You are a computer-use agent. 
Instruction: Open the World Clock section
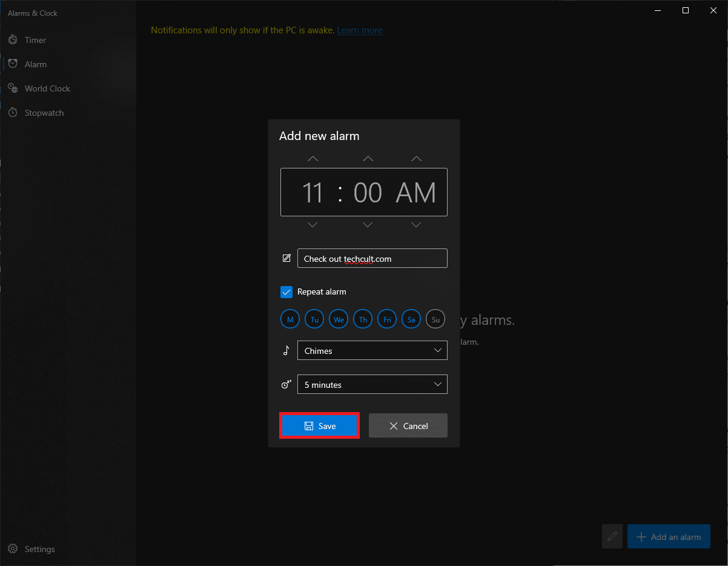click(x=46, y=88)
